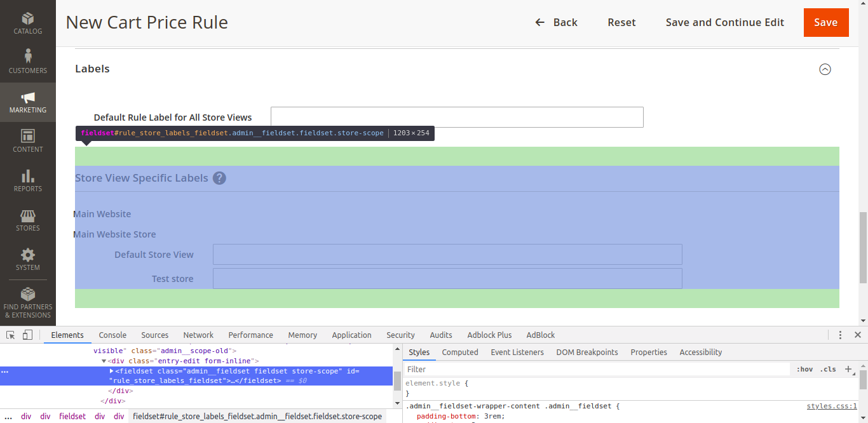The height and width of the screenshot is (423, 868).
Task: Open the Sources tab
Action: click(155, 335)
